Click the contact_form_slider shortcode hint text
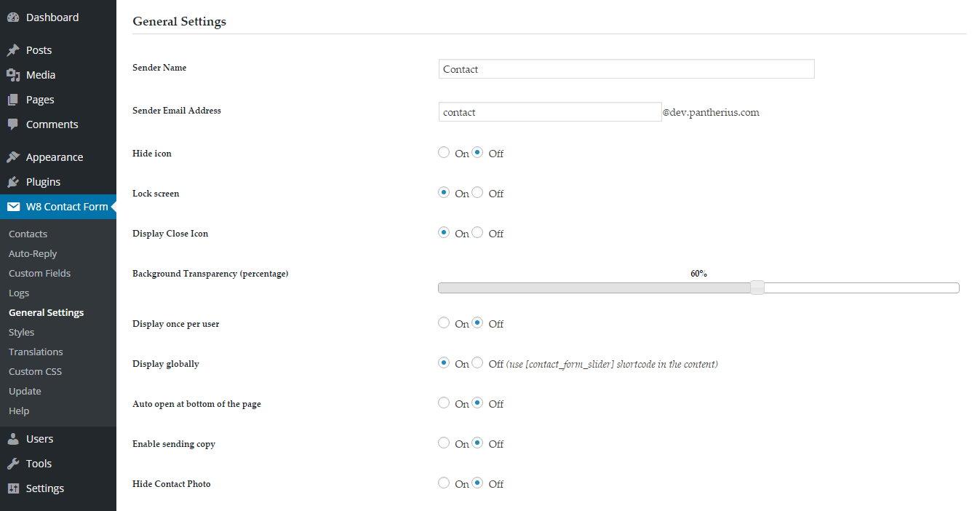Image resolution: width=980 pixels, height=511 pixels. pos(612,364)
